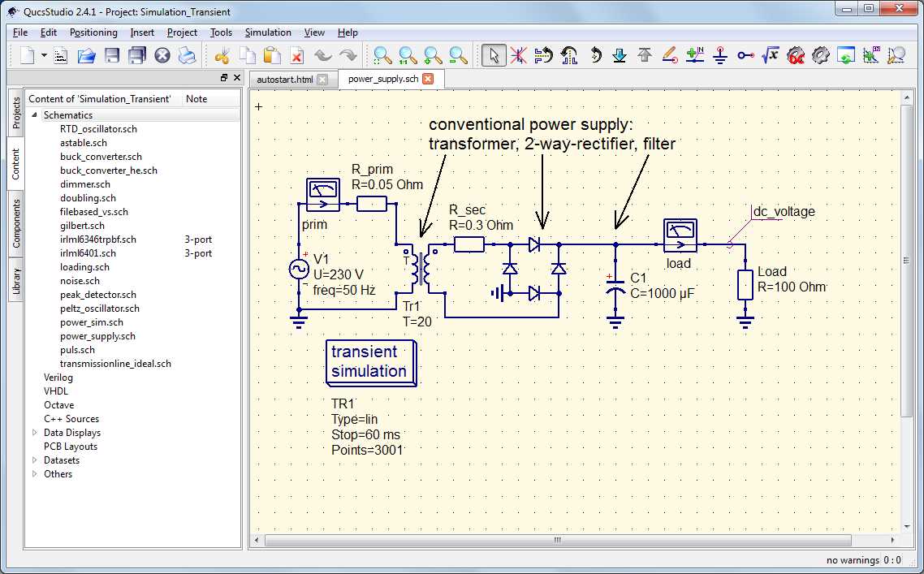Click the Insert Equation icon
924x574 pixels.
[771, 56]
